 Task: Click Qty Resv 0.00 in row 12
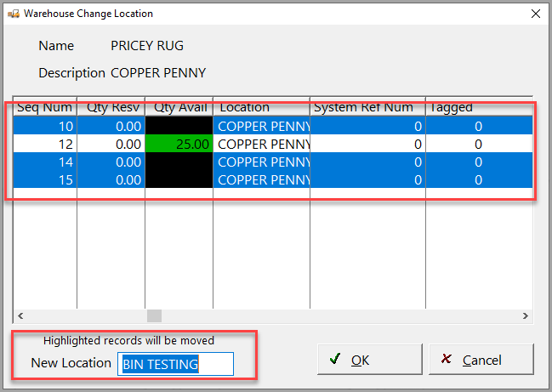pyautogui.click(x=111, y=144)
